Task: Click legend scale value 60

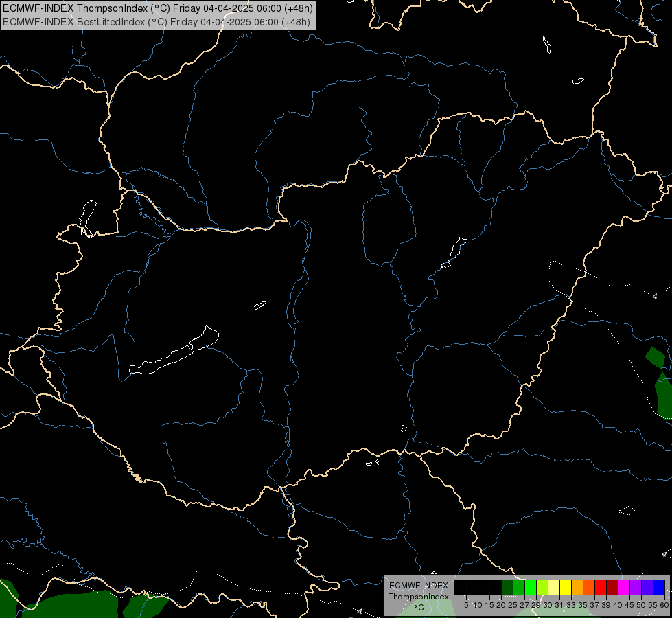Action: click(x=664, y=605)
